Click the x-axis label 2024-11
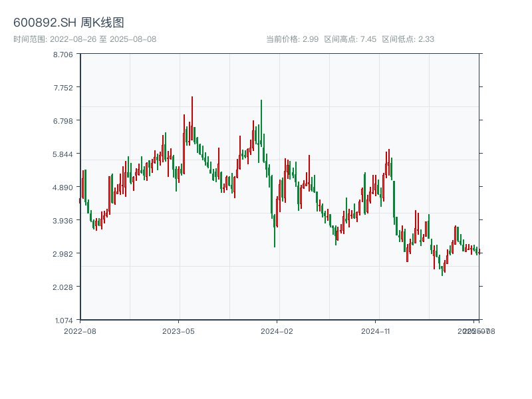This screenshot has width=532, height=399. coord(375,331)
